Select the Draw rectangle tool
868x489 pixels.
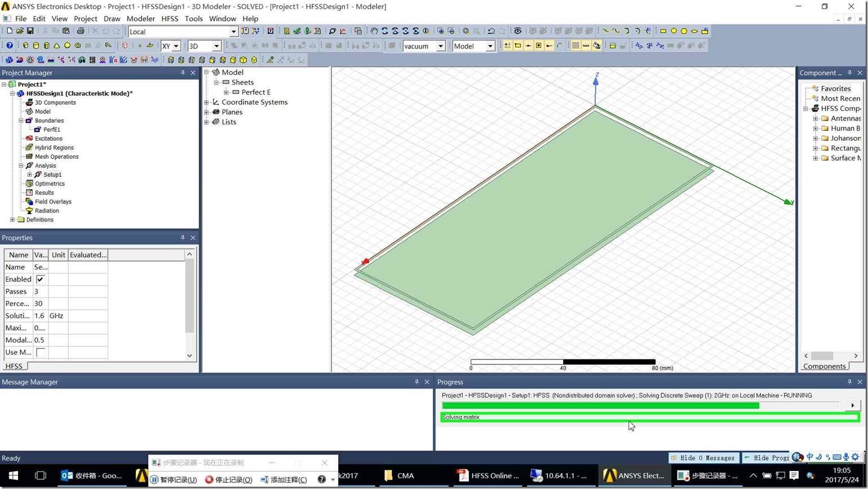click(663, 31)
